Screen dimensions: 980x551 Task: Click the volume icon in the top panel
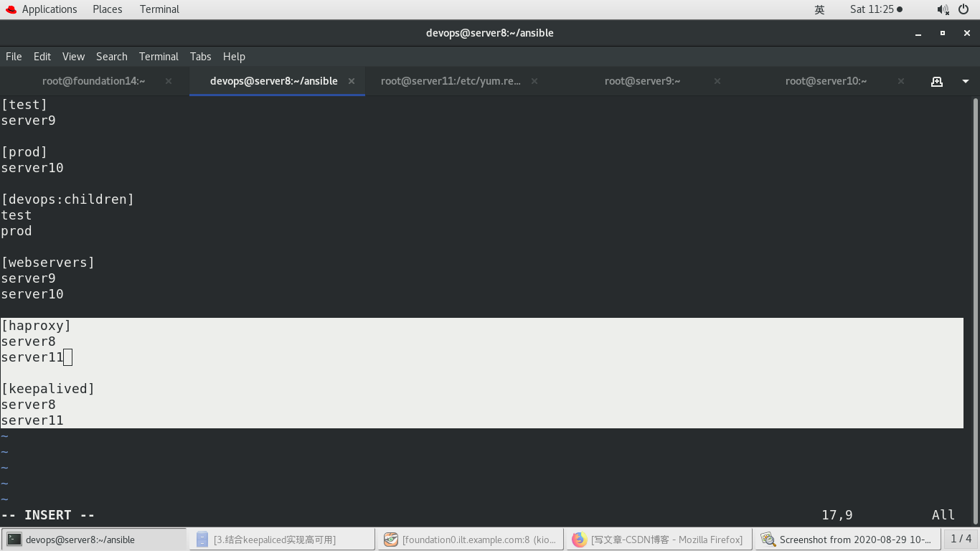click(941, 9)
